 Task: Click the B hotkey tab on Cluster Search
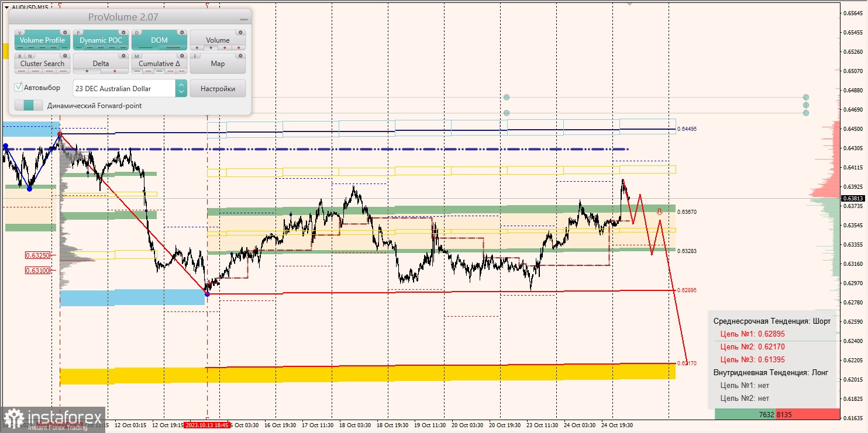[x=19, y=56]
